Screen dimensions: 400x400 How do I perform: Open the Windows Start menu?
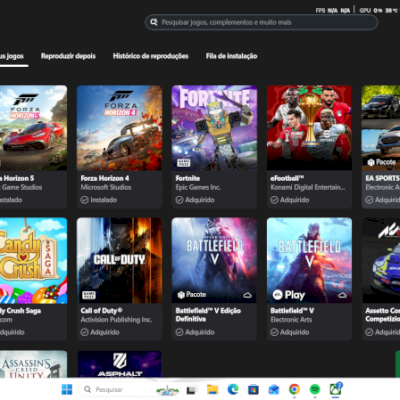tap(67, 389)
